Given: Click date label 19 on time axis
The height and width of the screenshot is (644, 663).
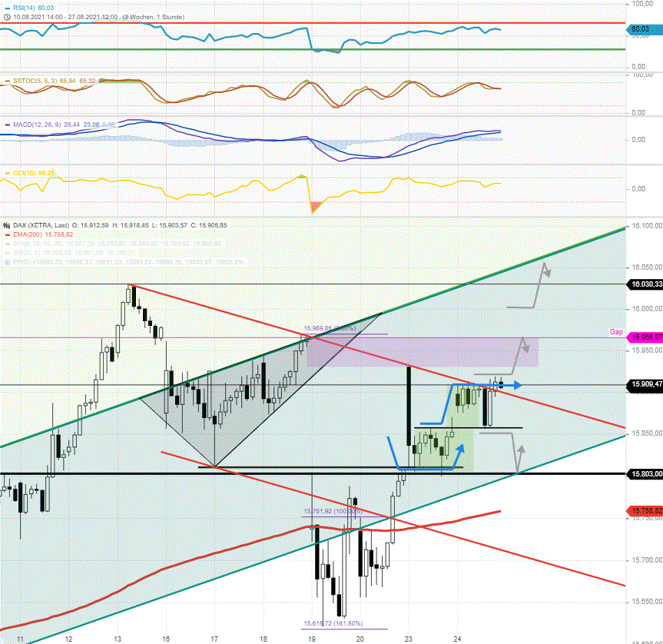Looking at the screenshot, I should [x=312, y=639].
